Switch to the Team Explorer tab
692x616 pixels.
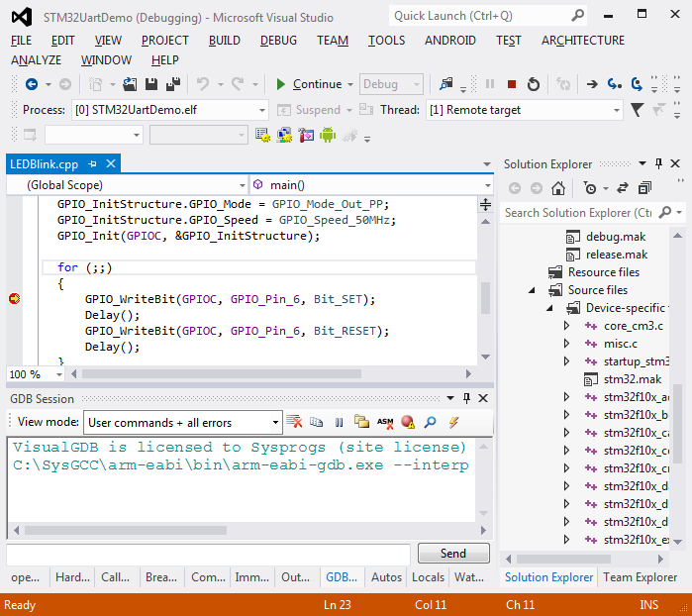(x=640, y=577)
